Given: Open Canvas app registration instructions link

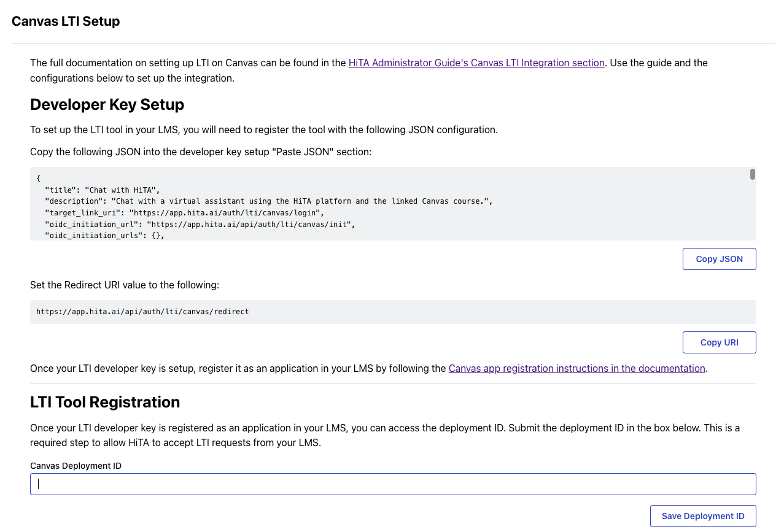Looking at the screenshot, I should 576,368.
